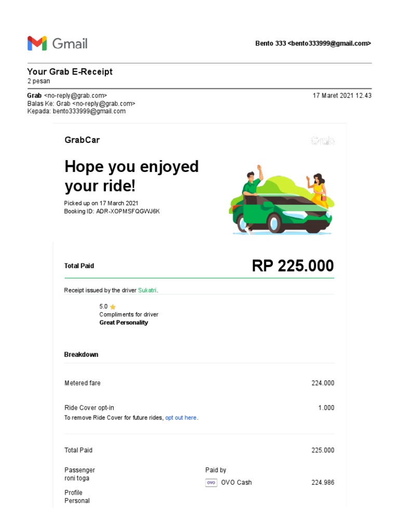Click the Ride Cover opt-in line item

[x=89, y=408]
